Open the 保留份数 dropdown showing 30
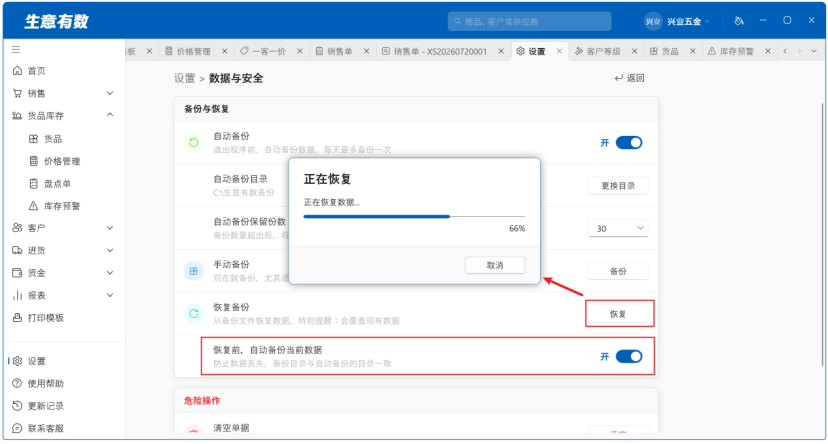This screenshot has height=444, width=828. pos(618,229)
